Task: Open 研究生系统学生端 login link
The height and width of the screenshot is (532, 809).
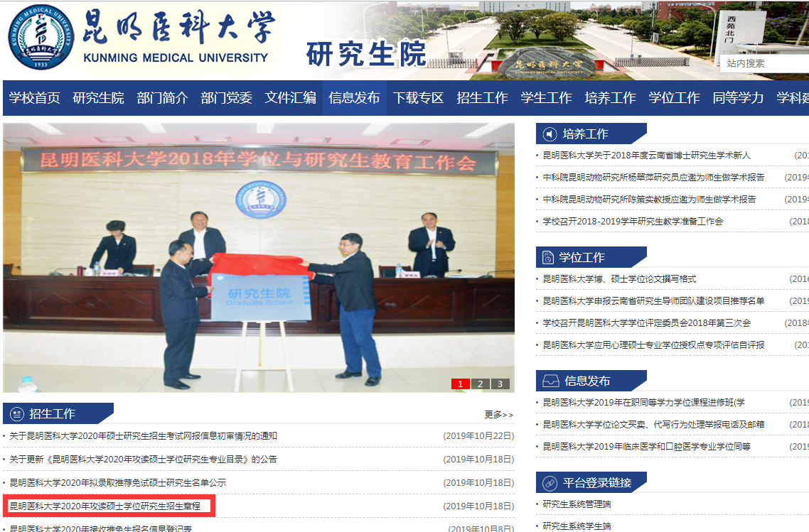Action: (577, 526)
